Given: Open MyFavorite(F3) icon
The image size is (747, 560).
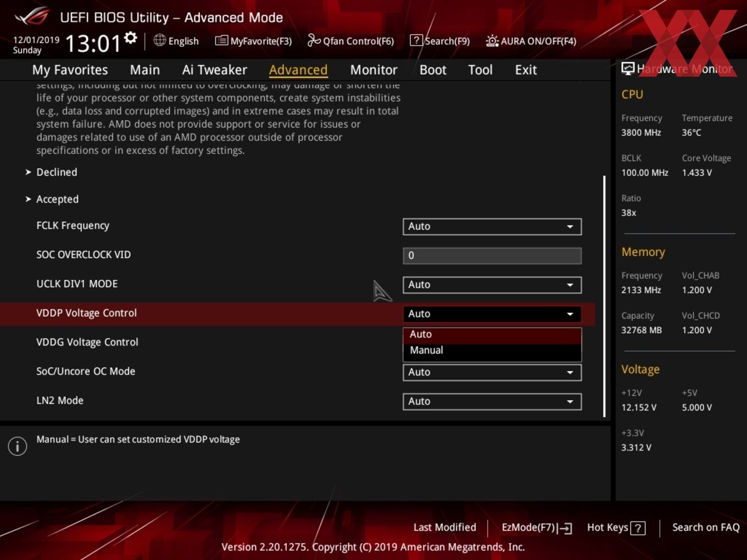Looking at the screenshot, I should click(221, 41).
